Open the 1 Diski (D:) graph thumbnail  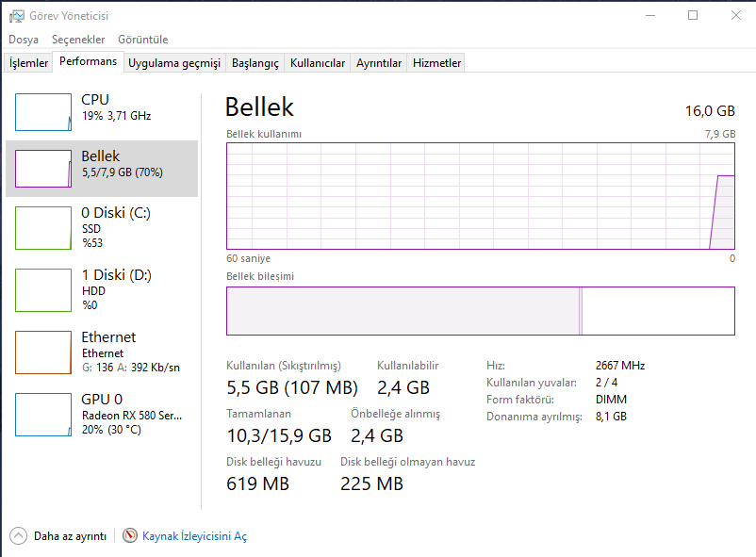coord(43,289)
